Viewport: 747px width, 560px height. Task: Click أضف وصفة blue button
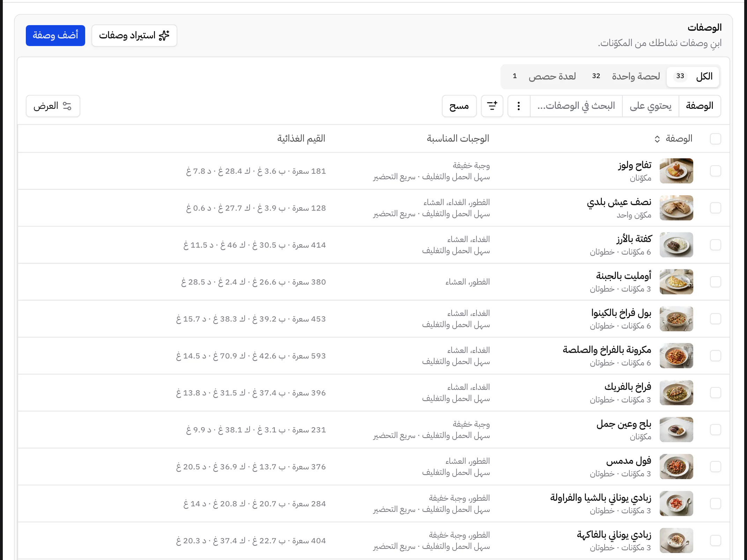(56, 35)
